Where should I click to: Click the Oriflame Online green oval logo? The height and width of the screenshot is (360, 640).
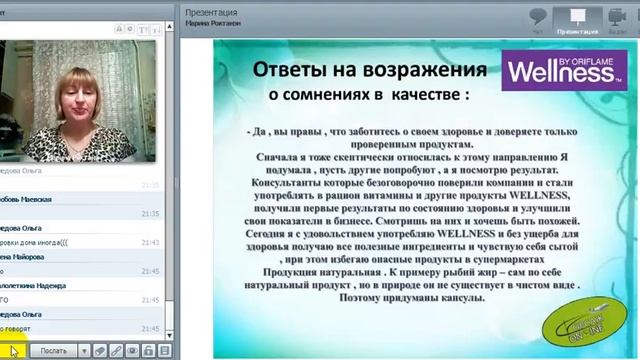point(584,322)
